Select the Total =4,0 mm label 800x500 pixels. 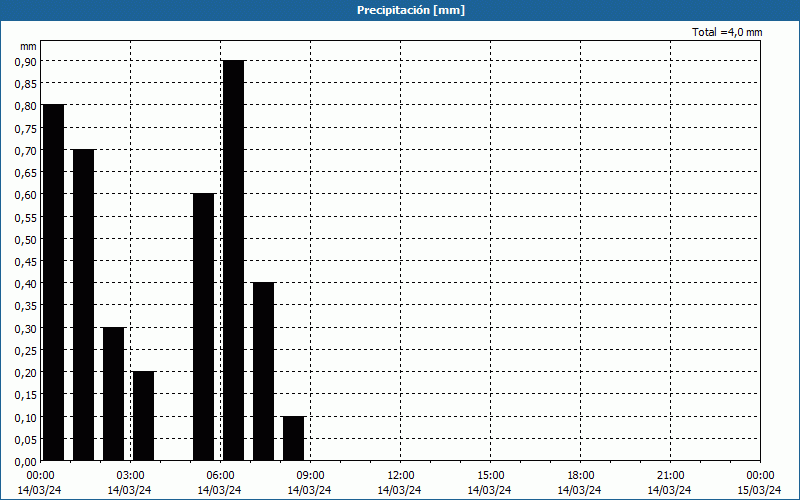pos(727,32)
